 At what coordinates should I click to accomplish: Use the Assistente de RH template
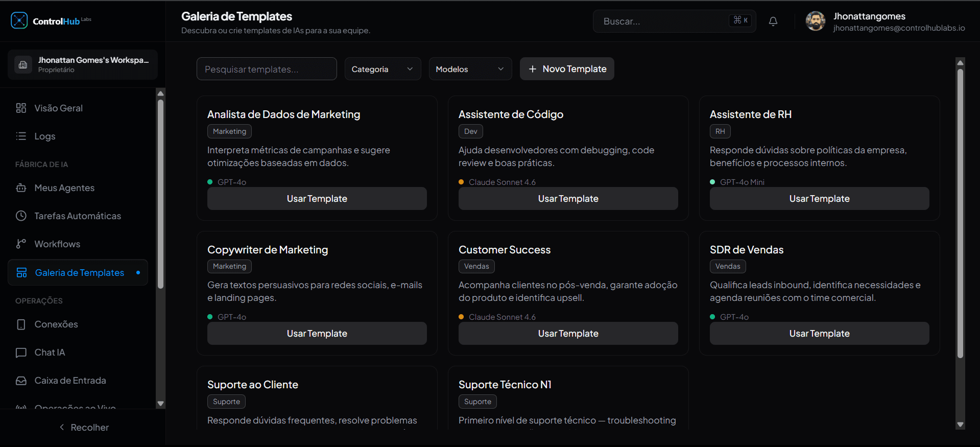click(820, 198)
